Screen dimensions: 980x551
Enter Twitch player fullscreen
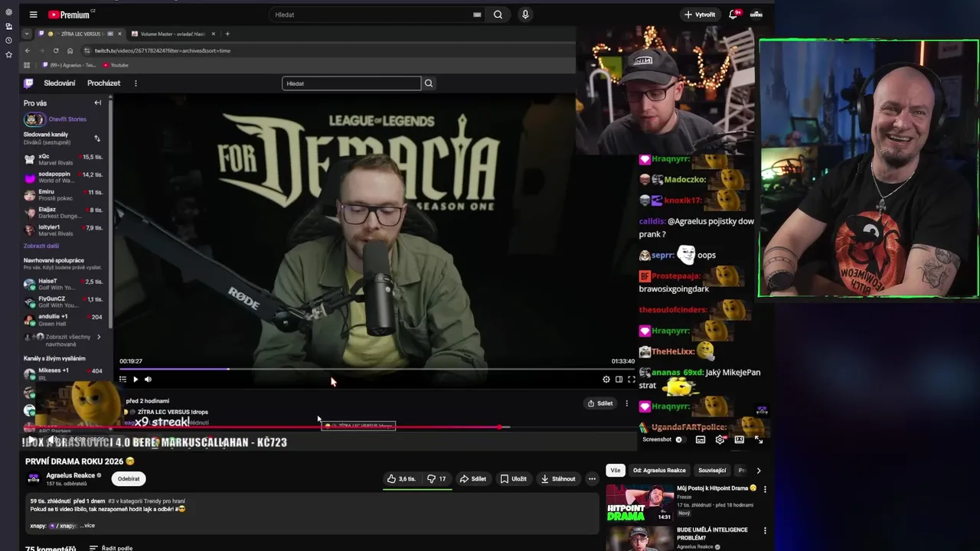tap(632, 380)
